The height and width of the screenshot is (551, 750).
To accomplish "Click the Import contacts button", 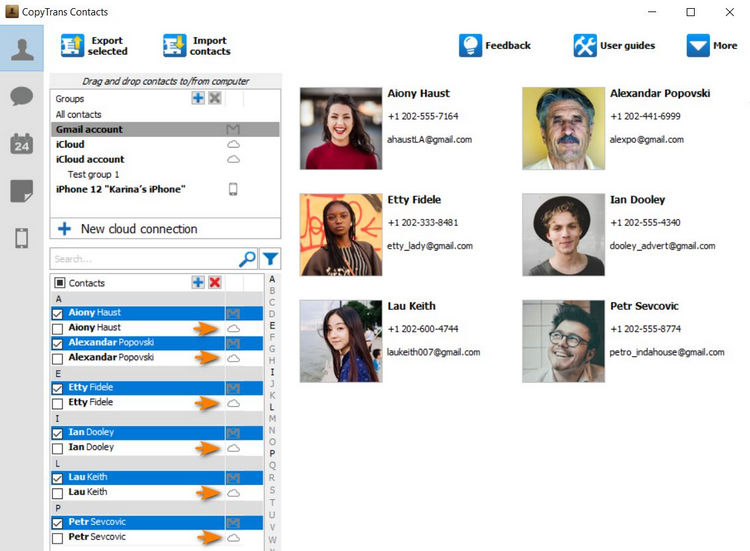I will (x=197, y=46).
